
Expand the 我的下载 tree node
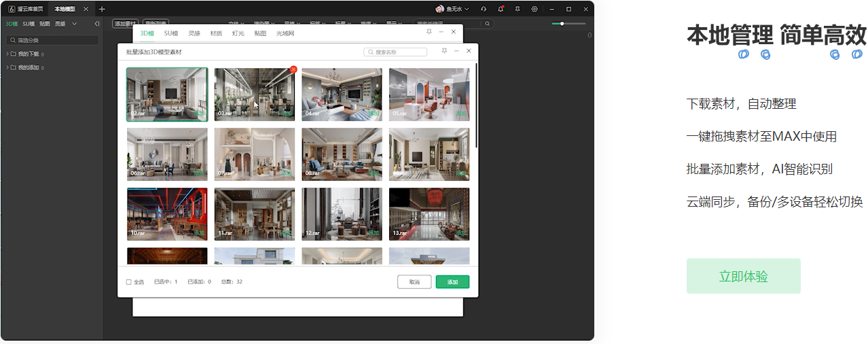click(7, 54)
